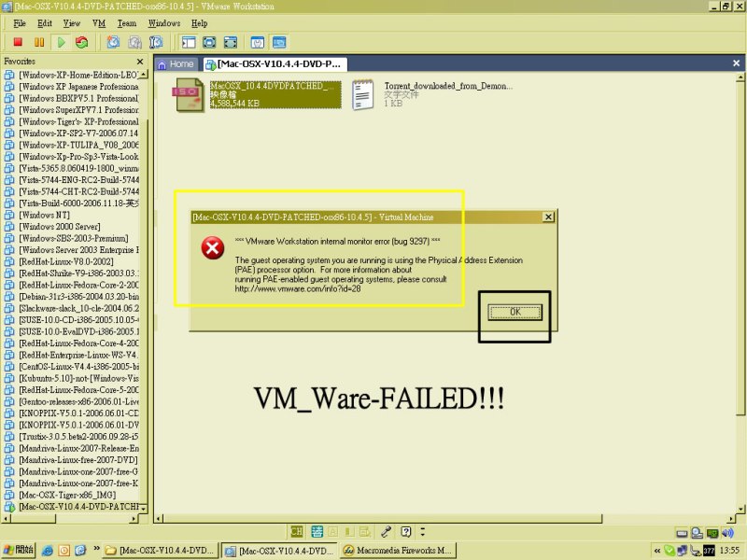Image resolution: width=747 pixels, height=560 pixels.
Task: Switch to the Home tab
Action: click(x=176, y=64)
